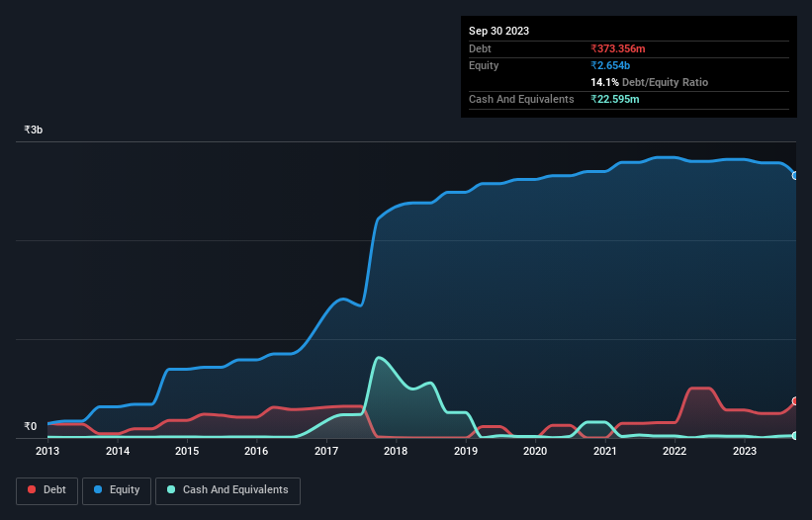This screenshot has height=520, width=812.
Task: Click the 2019 x-axis label
Action: (466, 451)
